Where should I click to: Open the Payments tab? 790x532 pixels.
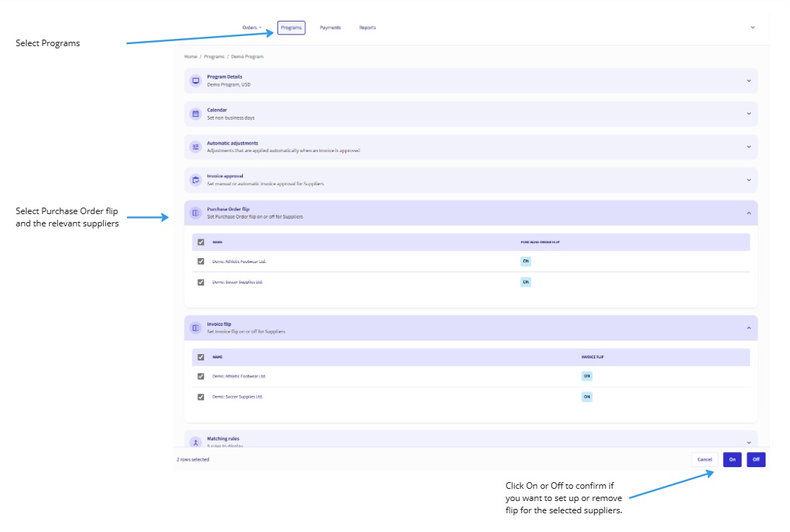pos(331,27)
